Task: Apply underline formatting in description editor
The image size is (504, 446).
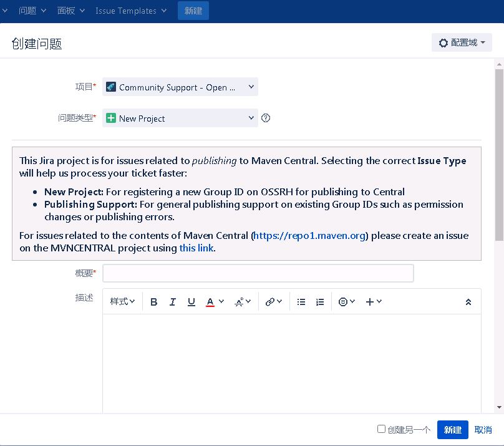Action: (x=191, y=302)
